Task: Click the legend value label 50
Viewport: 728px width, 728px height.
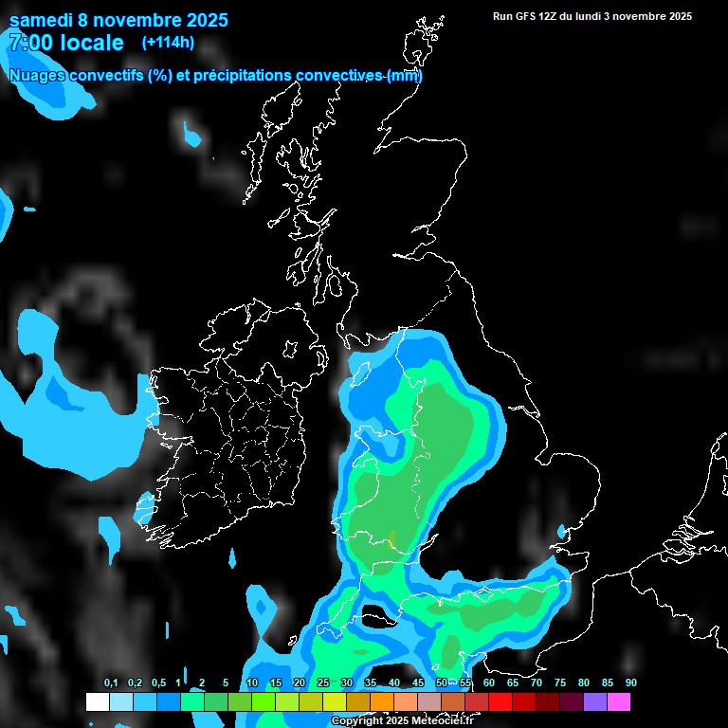Action: coord(442,683)
